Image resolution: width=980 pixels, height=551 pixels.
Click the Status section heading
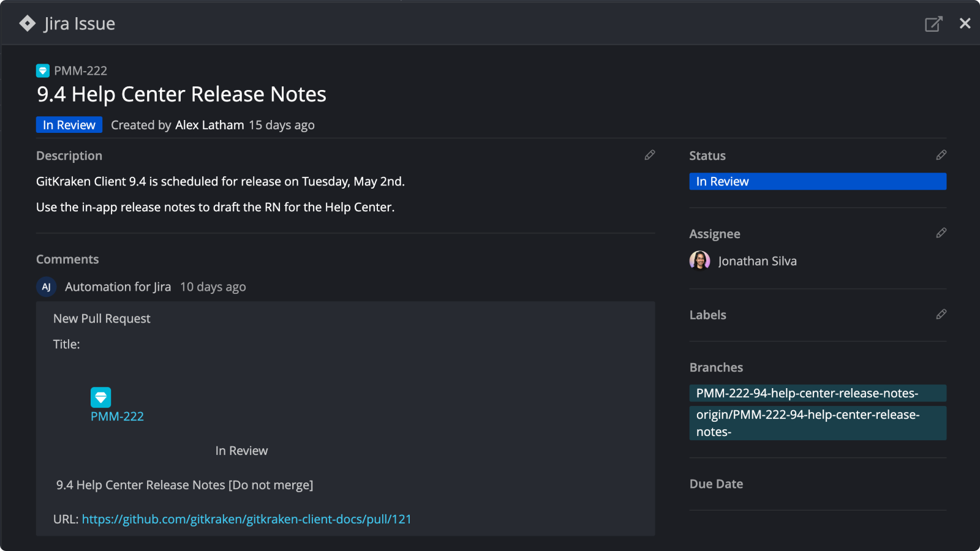click(707, 156)
